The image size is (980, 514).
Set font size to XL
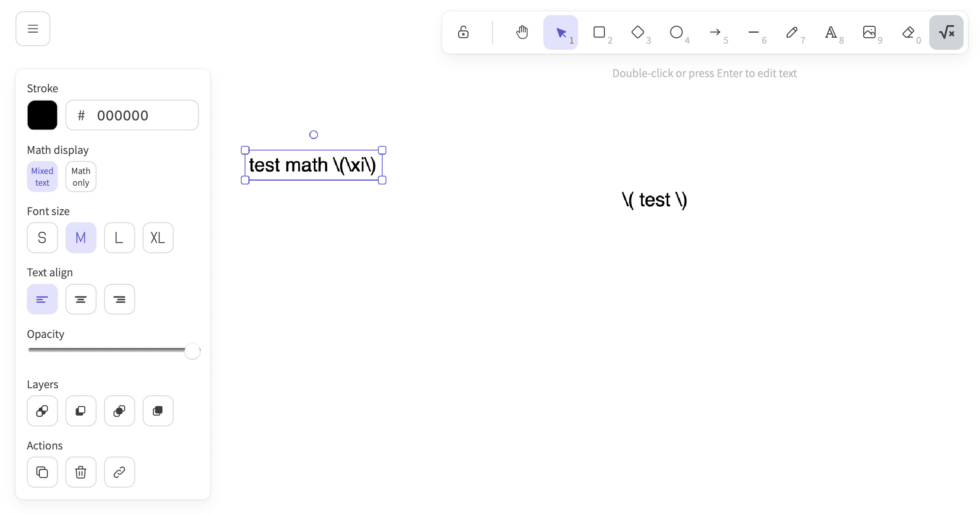[x=158, y=238]
